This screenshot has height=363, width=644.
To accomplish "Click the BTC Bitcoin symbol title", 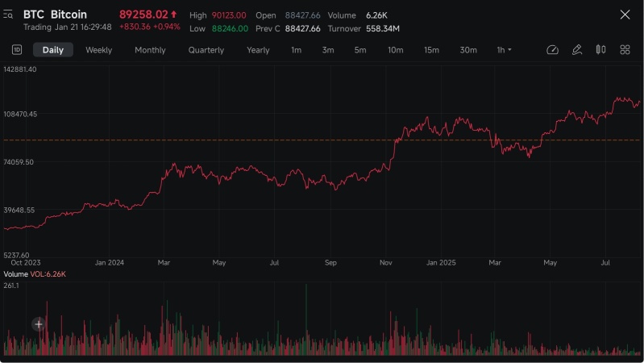I will pos(55,15).
